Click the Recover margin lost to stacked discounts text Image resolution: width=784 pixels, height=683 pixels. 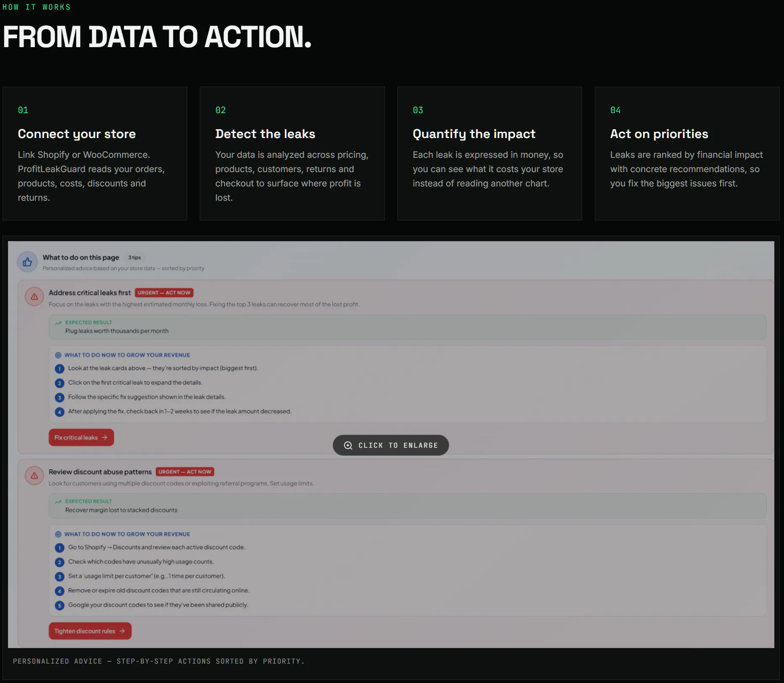(121, 510)
